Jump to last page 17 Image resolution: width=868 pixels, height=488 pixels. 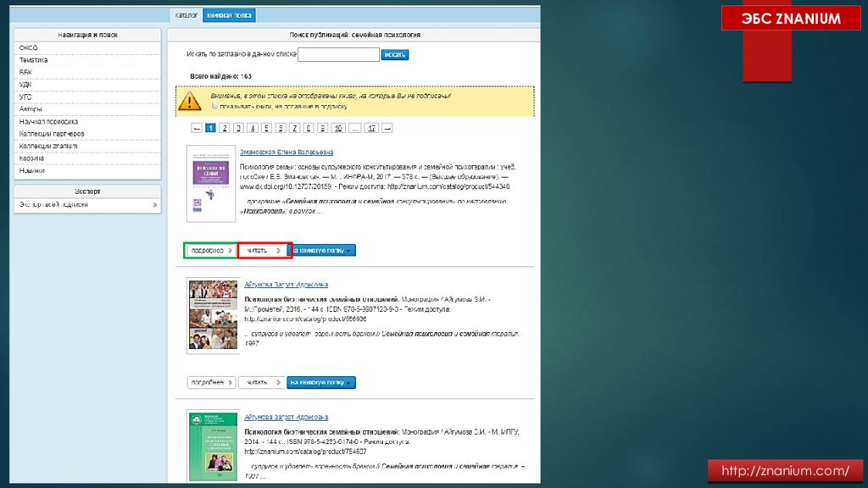click(371, 129)
